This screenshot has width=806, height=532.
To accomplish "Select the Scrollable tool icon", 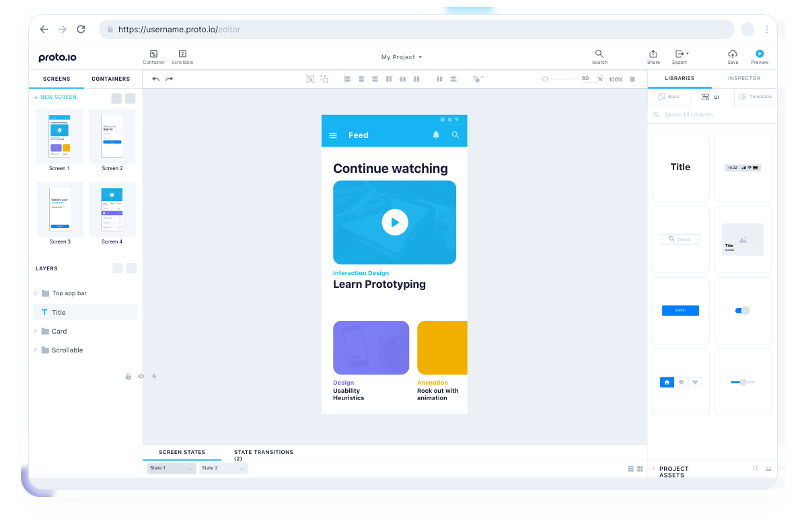I will [x=182, y=54].
